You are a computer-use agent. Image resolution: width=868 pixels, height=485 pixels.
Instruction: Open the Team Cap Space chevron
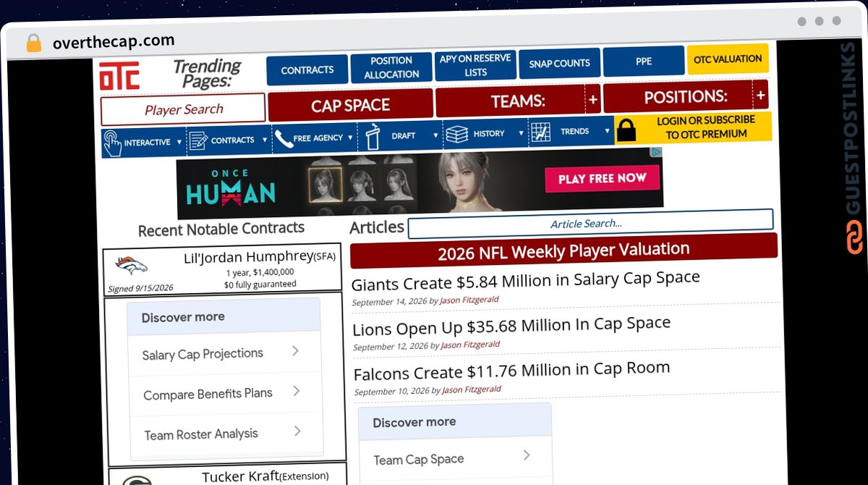tap(527, 455)
